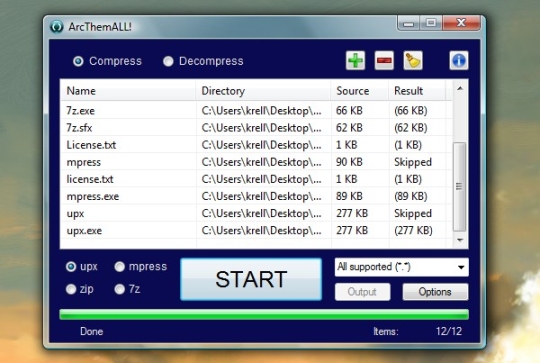Screen dimensions: 540x363
Task: Click the (277 KB) result cell
Action: 413,230
